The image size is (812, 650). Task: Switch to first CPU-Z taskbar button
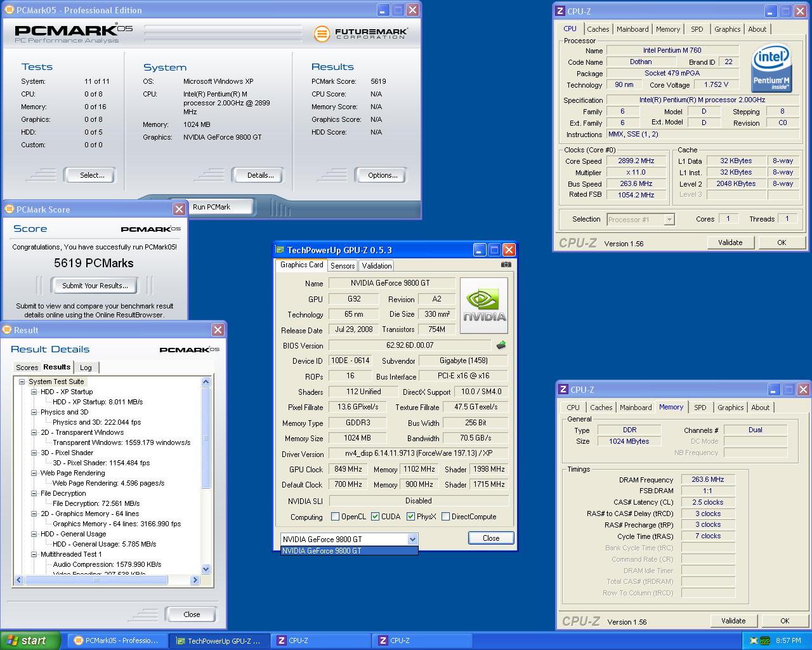point(321,640)
